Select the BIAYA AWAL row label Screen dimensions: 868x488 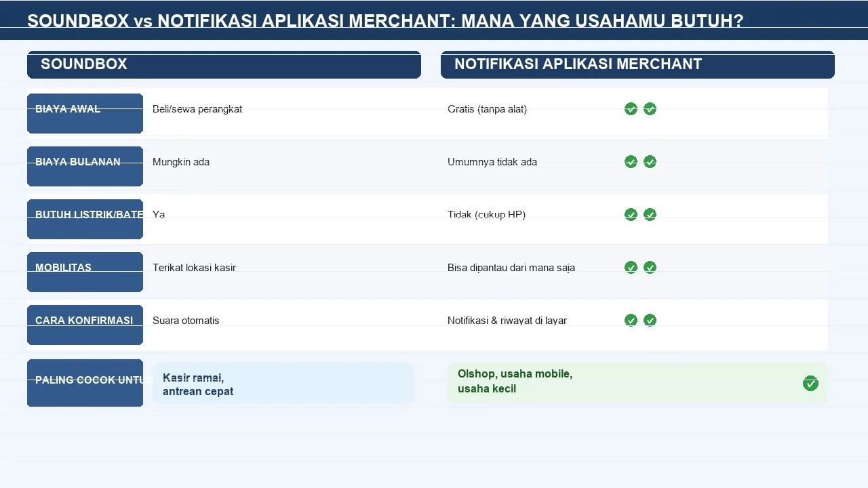click(85, 113)
